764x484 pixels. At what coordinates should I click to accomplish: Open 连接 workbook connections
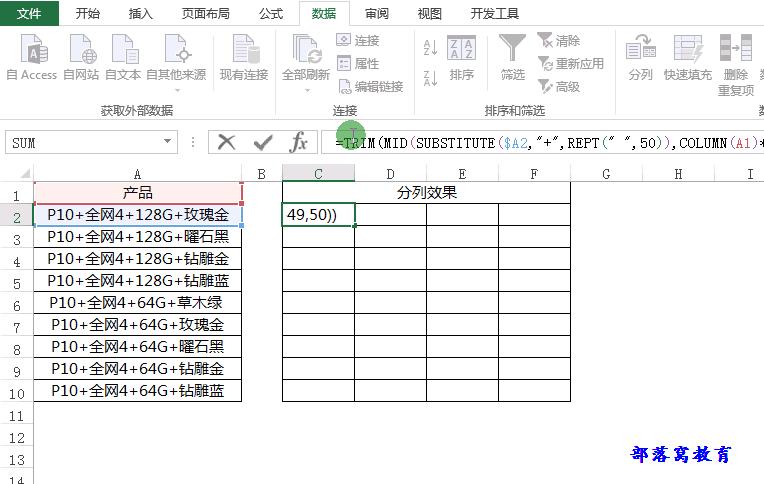click(x=358, y=40)
